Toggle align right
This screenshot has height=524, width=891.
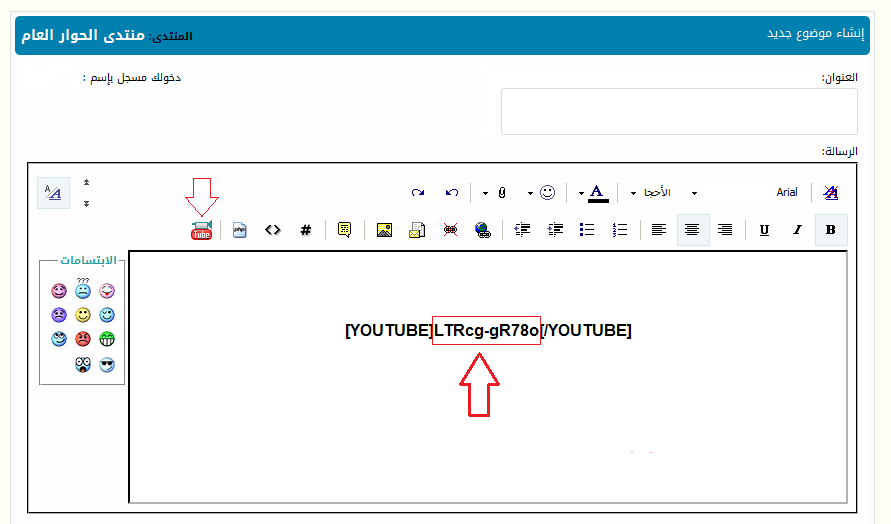coord(725,230)
